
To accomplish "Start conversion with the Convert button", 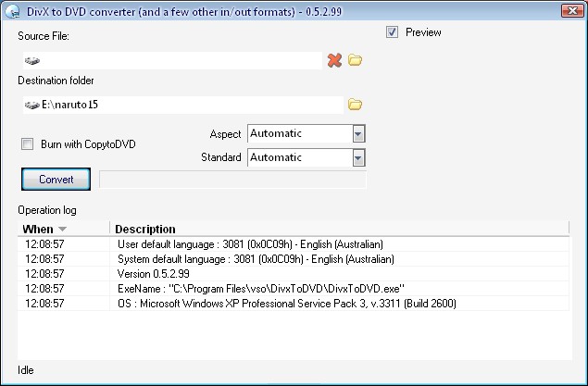I will point(56,180).
